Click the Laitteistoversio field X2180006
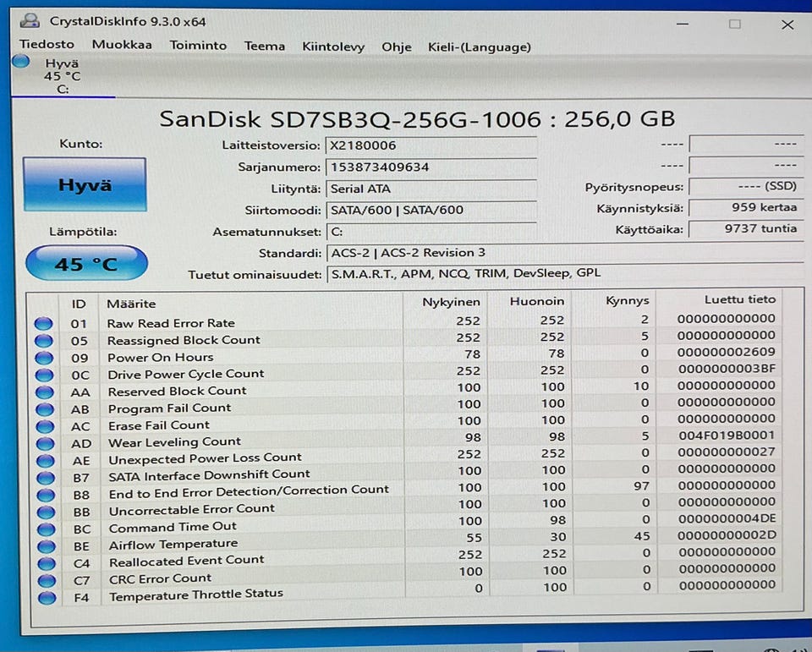The width and height of the screenshot is (812, 652). pyautogui.click(x=431, y=145)
